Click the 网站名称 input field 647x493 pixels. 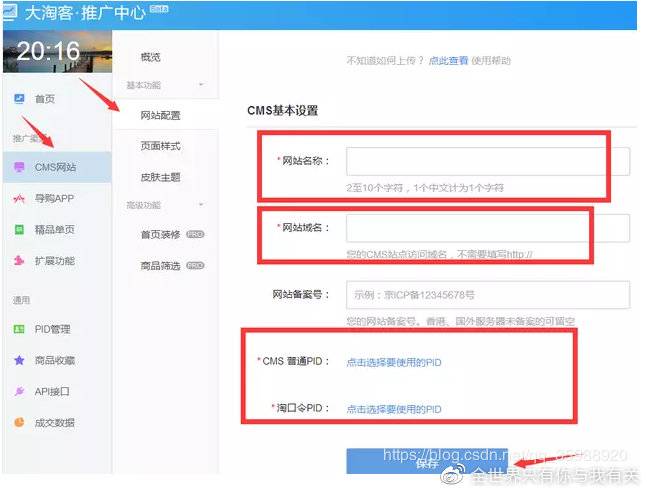pos(487,162)
